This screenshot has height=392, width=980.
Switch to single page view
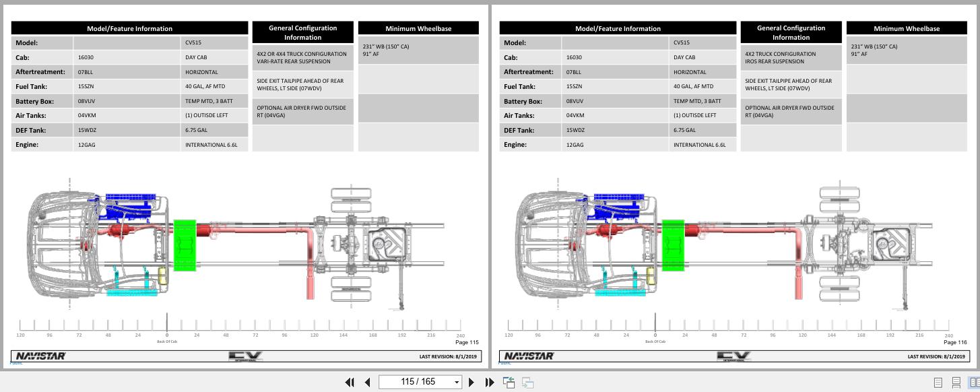pos(938,383)
